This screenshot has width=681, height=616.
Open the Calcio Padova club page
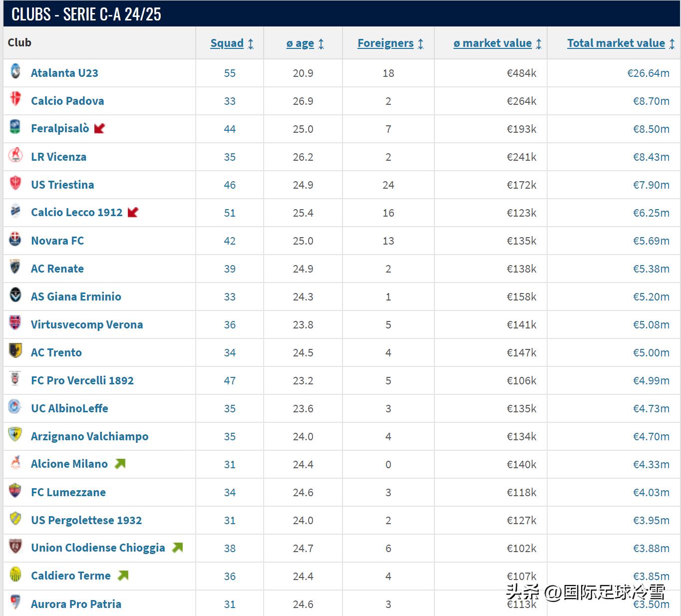(x=67, y=101)
